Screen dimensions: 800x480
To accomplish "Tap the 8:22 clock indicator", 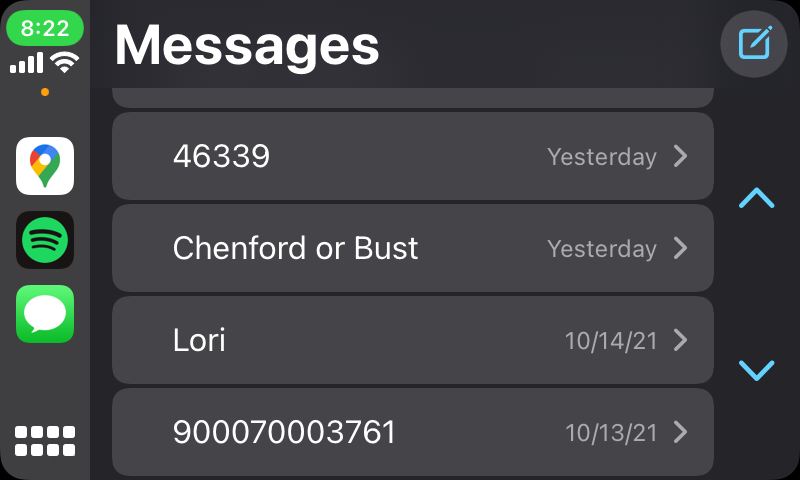I will [45, 28].
